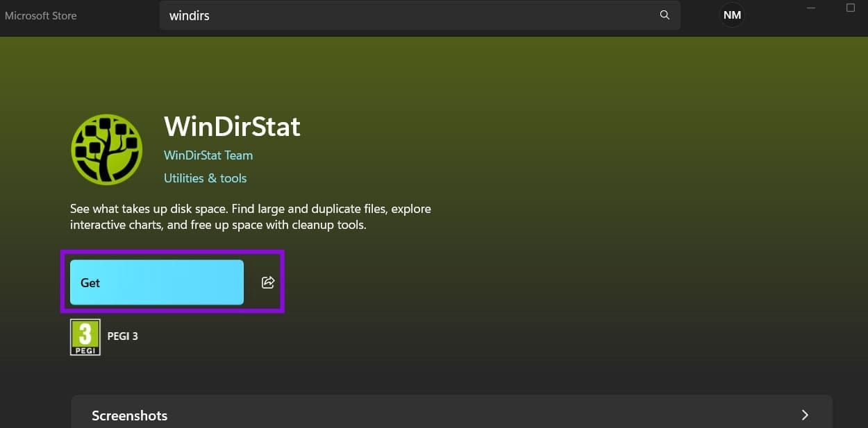The image size is (868, 428).
Task: Maximize the Microsoft Store window
Action: coord(851,8)
